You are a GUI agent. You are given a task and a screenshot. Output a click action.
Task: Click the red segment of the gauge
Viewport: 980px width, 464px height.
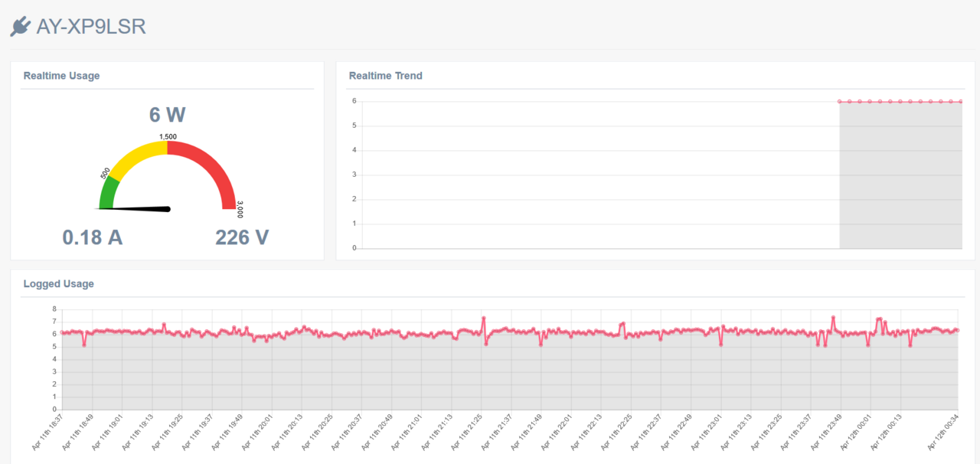point(213,170)
